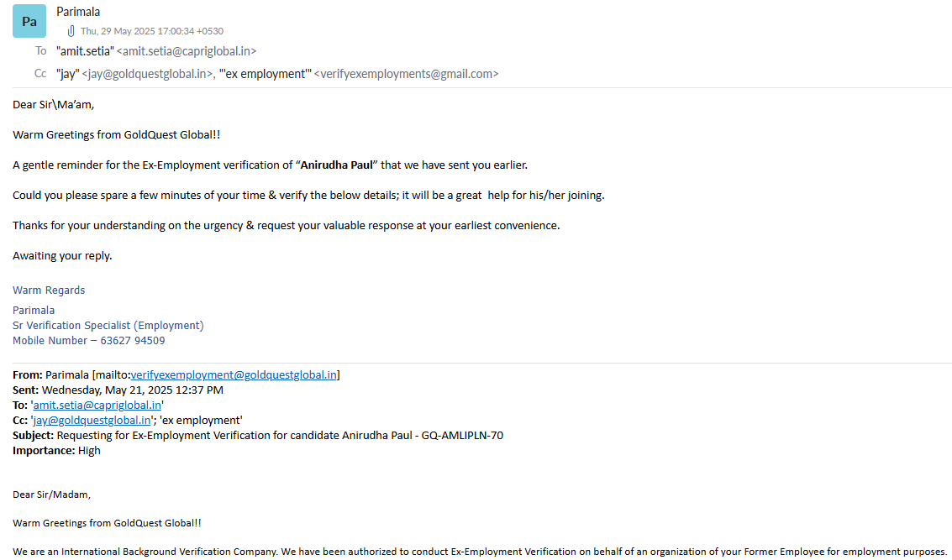
Task: Open the verifyexemployment@goldquestglobal.in mailto link
Action: point(233,374)
